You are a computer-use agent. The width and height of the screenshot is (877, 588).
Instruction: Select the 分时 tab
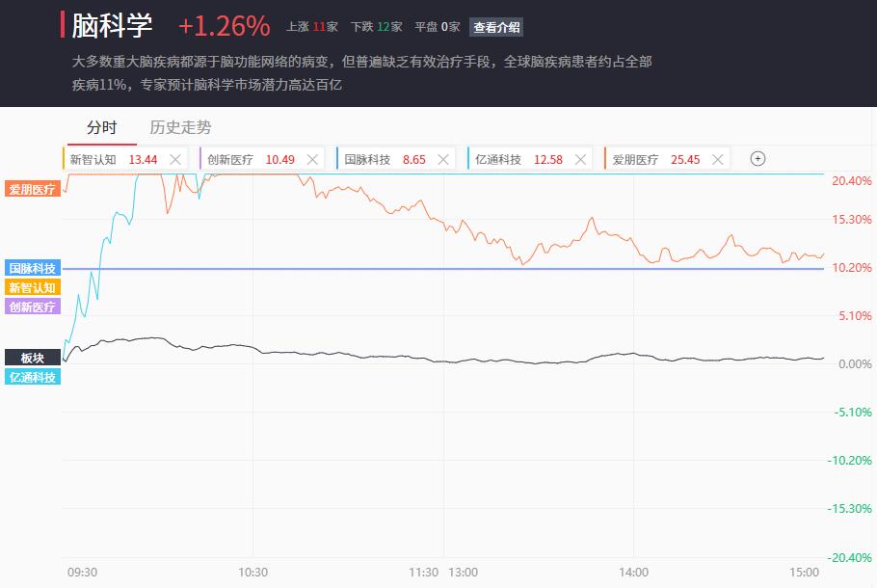coord(102,127)
